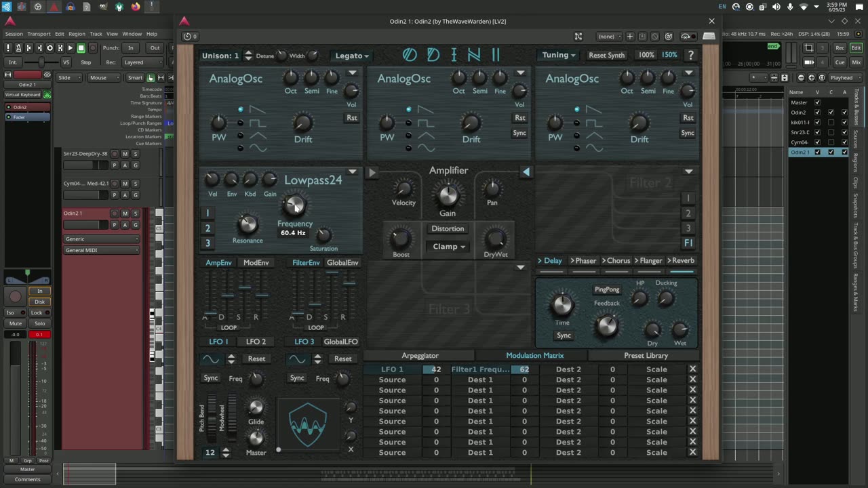Select the ModEnv envelope tab
This screenshot has height=488, width=868.
[256, 263]
